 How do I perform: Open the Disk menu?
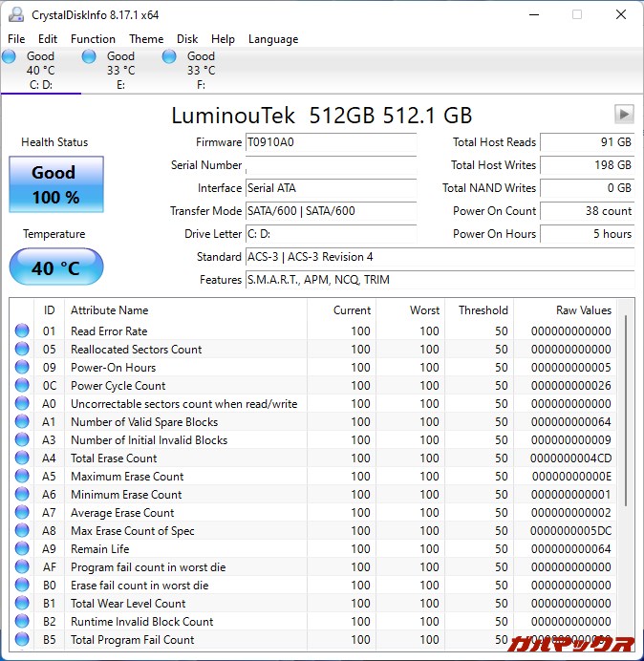coord(187,39)
